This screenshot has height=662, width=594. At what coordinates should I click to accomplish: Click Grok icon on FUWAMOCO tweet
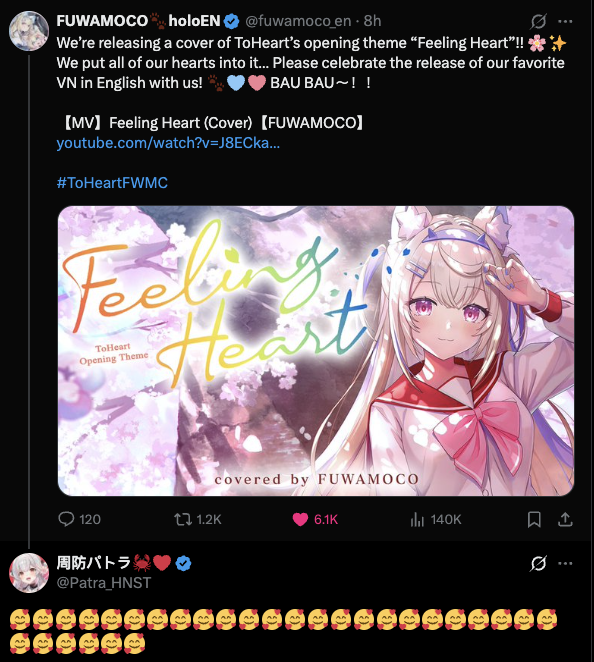pos(539,21)
